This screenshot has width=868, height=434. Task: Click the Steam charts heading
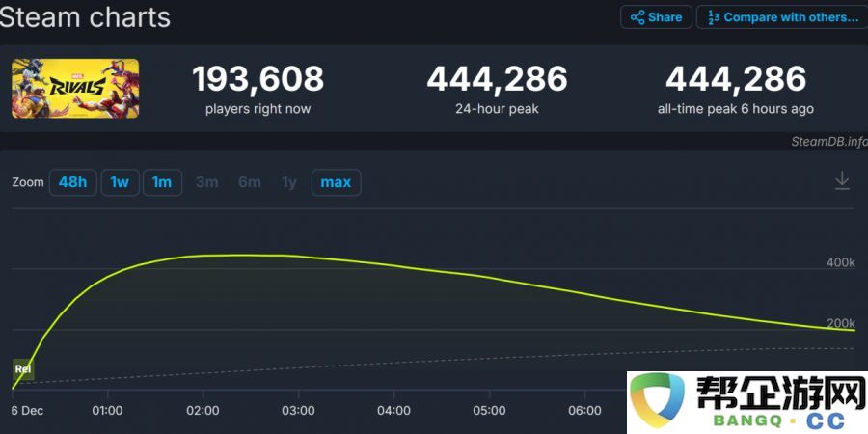click(x=85, y=17)
